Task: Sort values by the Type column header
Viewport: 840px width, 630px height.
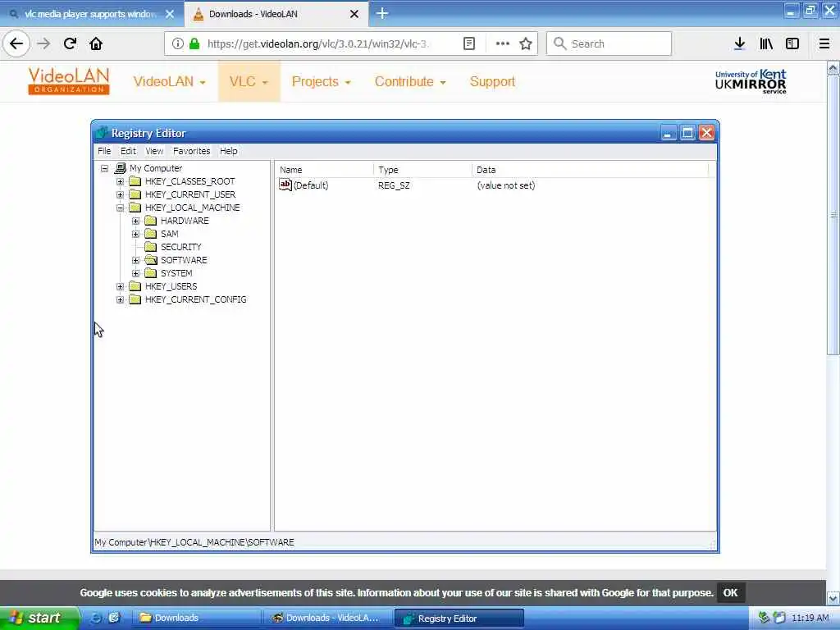Action: (x=422, y=170)
